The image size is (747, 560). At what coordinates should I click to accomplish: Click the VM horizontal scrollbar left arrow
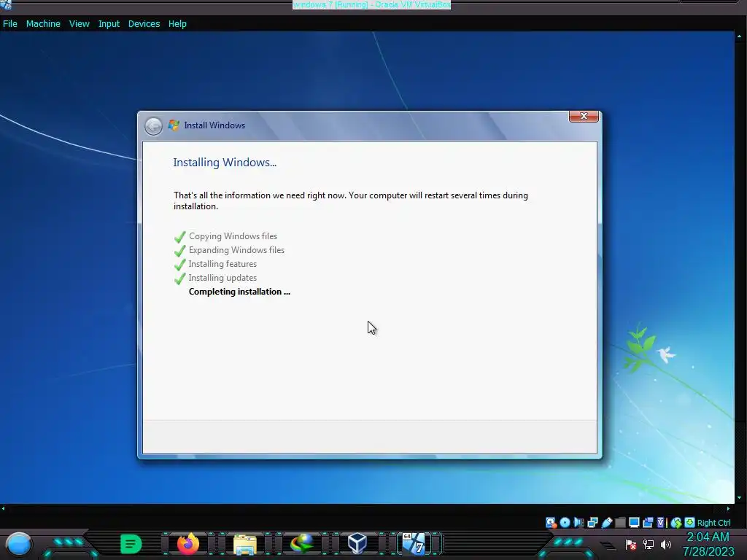pos(4,508)
